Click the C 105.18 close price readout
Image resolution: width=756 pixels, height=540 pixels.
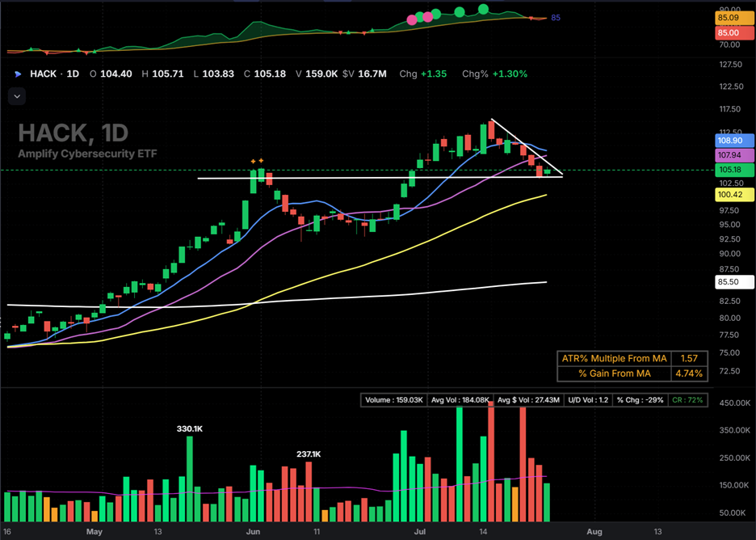tap(265, 74)
